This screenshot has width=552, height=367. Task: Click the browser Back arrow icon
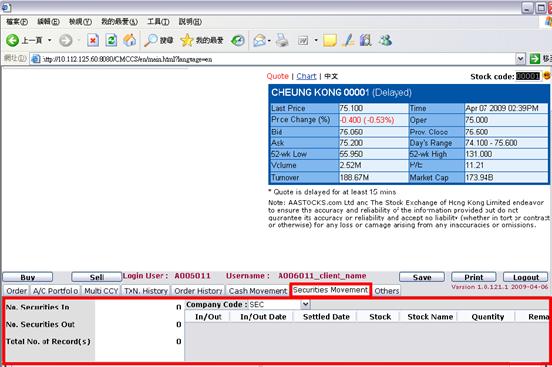coord(12,41)
